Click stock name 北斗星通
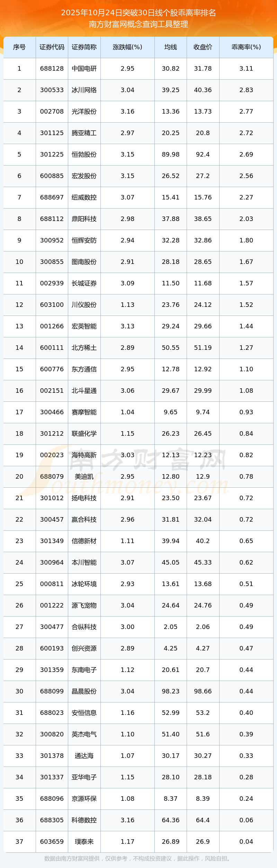 pos(84,391)
